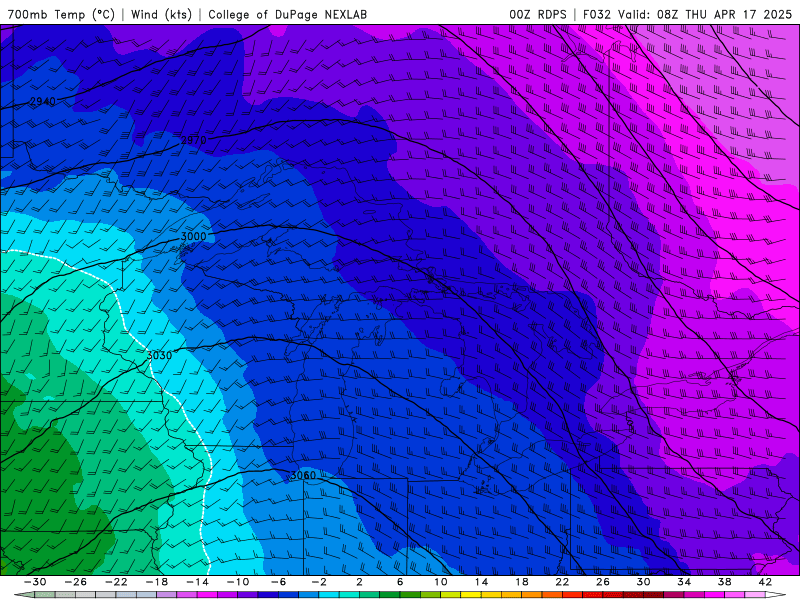Viewport: 800px width, 600px height.
Task: Click the 14 value on the color scale
Action: click(x=481, y=582)
